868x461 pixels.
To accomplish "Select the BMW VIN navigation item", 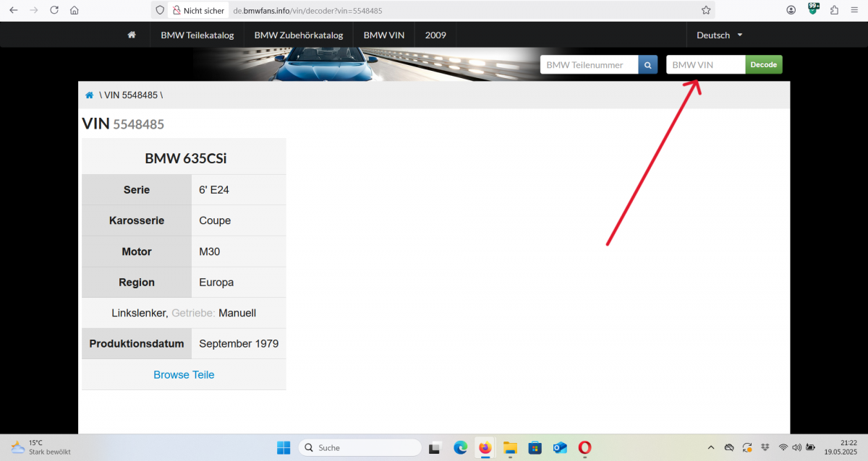I will tap(383, 35).
